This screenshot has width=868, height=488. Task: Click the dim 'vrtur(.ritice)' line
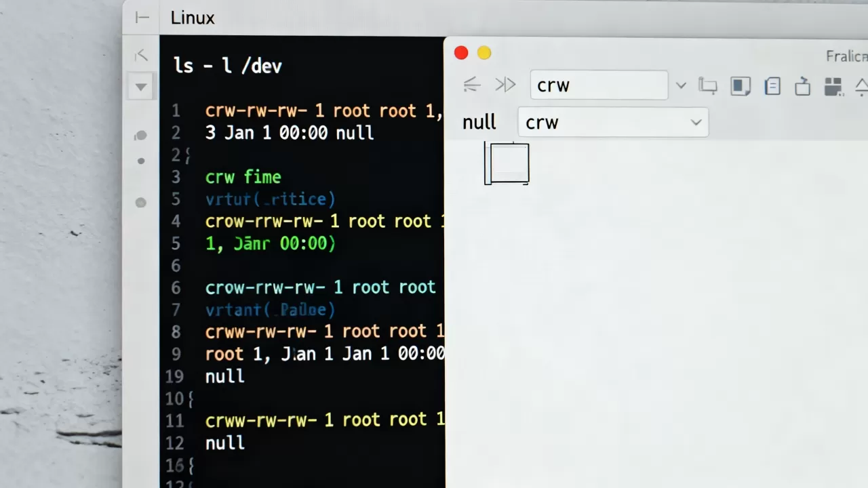(x=270, y=199)
